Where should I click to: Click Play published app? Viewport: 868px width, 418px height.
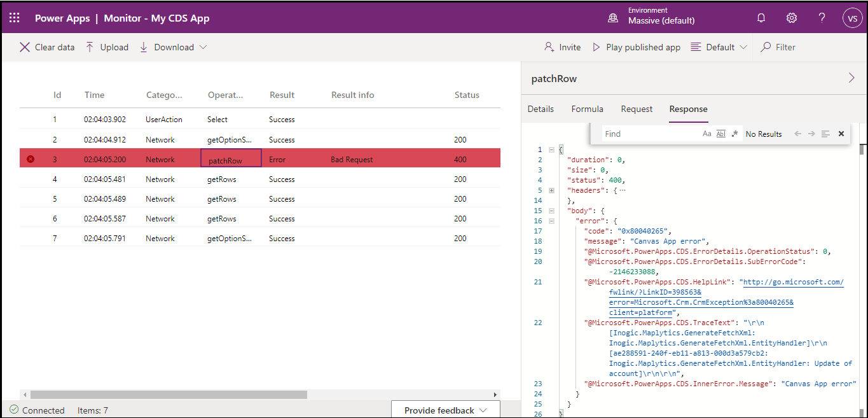click(x=637, y=47)
